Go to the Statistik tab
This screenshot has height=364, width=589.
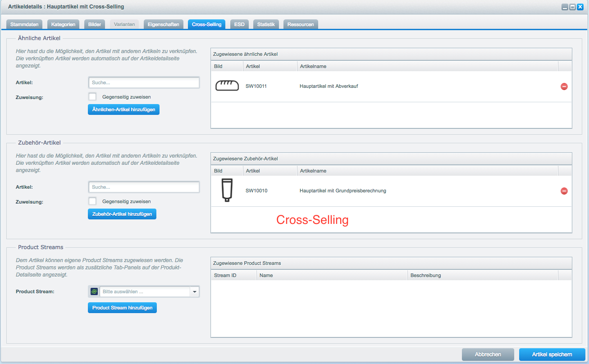266,24
